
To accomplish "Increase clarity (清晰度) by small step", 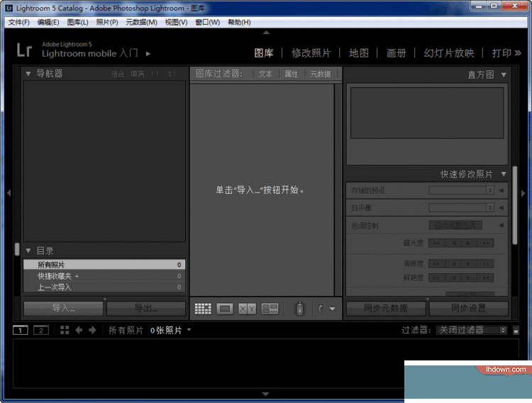I will [469, 264].
